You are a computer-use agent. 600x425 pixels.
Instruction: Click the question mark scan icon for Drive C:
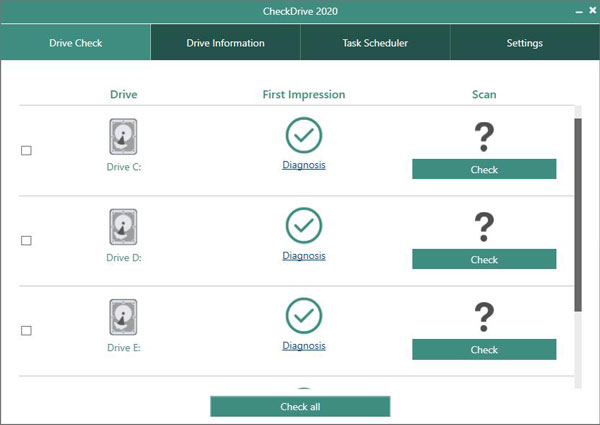pyautogui.click(x=484, y=137)
